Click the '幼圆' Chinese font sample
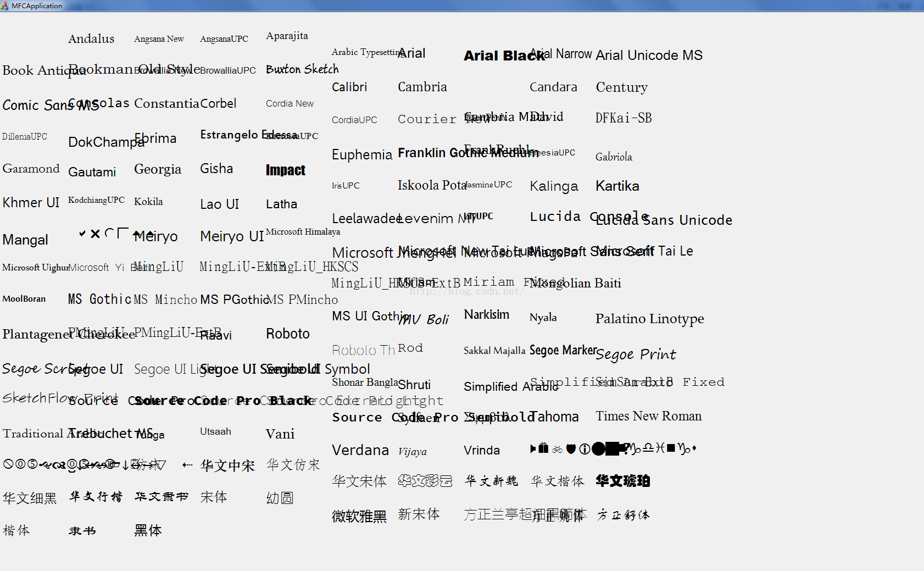 point(280,498)
